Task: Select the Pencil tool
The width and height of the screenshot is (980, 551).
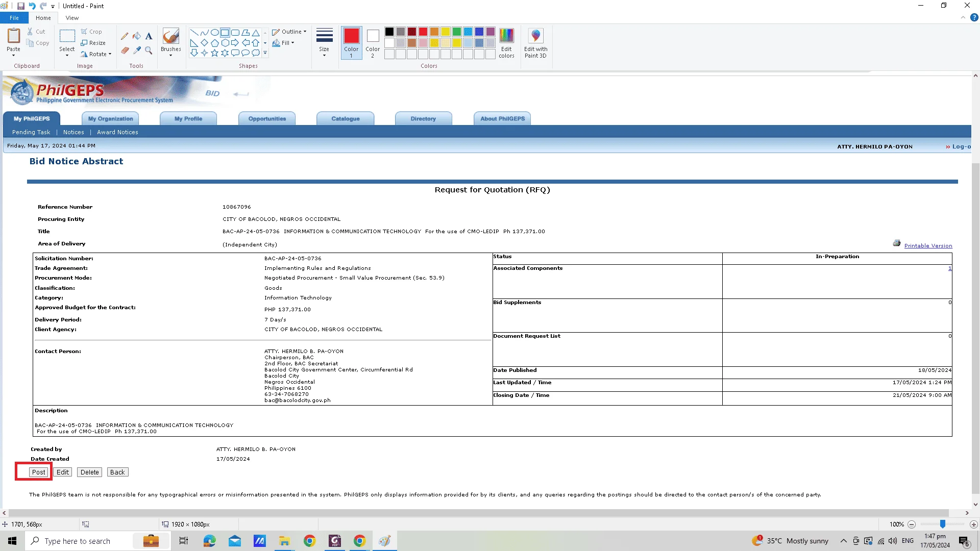Action: tap(125, 36)
